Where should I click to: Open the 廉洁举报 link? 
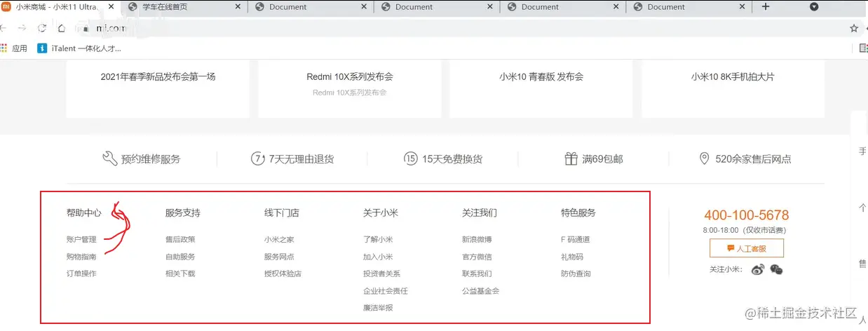(x=378, y=308)
